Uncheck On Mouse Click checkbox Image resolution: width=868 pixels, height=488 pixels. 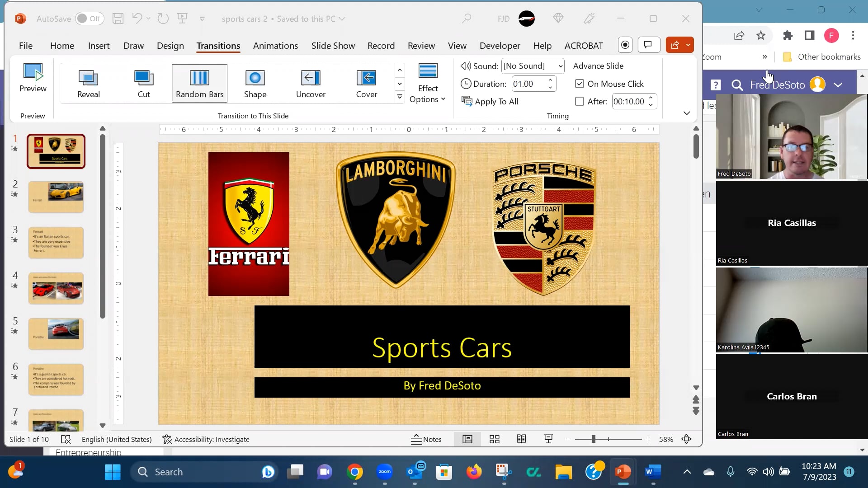pos(580,84)
